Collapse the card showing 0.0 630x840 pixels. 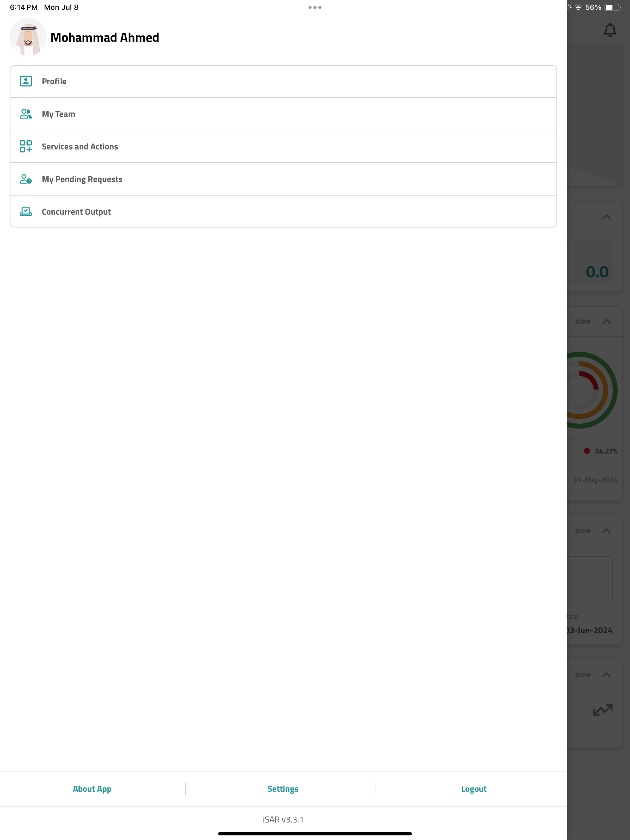tap(606, 217)
